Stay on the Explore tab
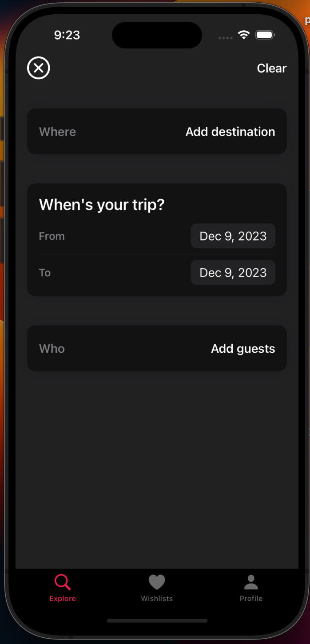 62,588
